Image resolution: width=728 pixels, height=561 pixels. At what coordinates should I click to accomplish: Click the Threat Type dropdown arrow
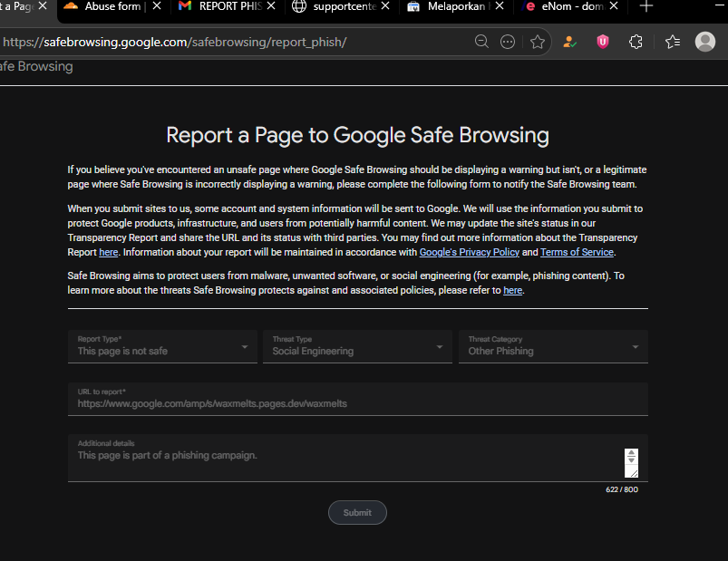[439, 346]
